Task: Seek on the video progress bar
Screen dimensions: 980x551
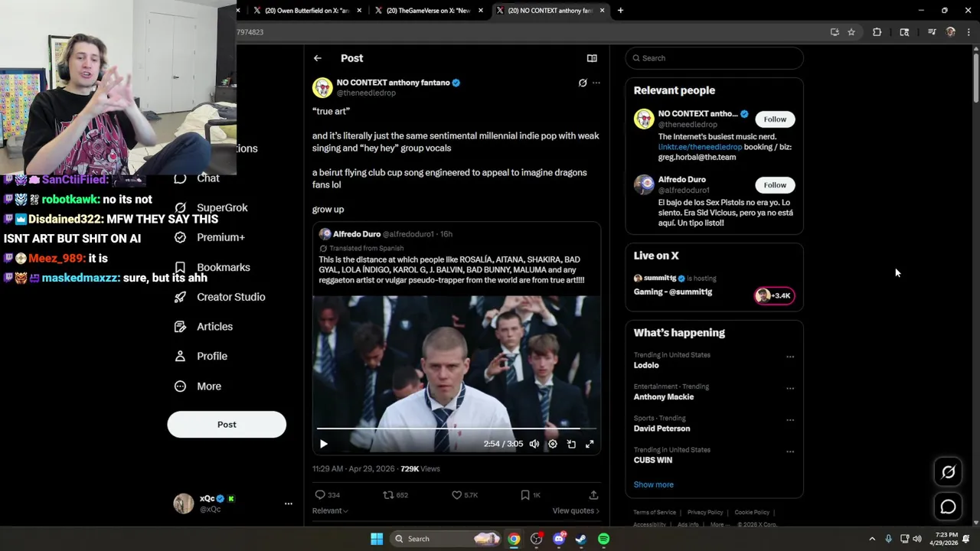Action: tap(456, 429)
